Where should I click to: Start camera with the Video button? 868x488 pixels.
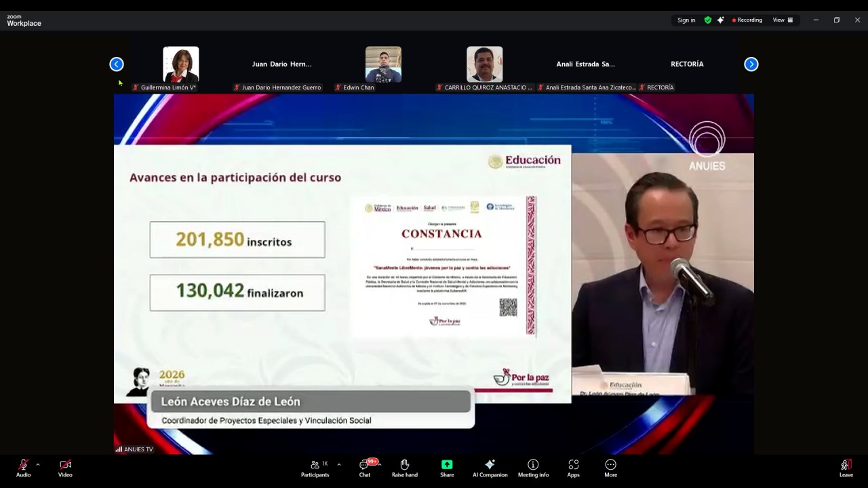point(65,468)
